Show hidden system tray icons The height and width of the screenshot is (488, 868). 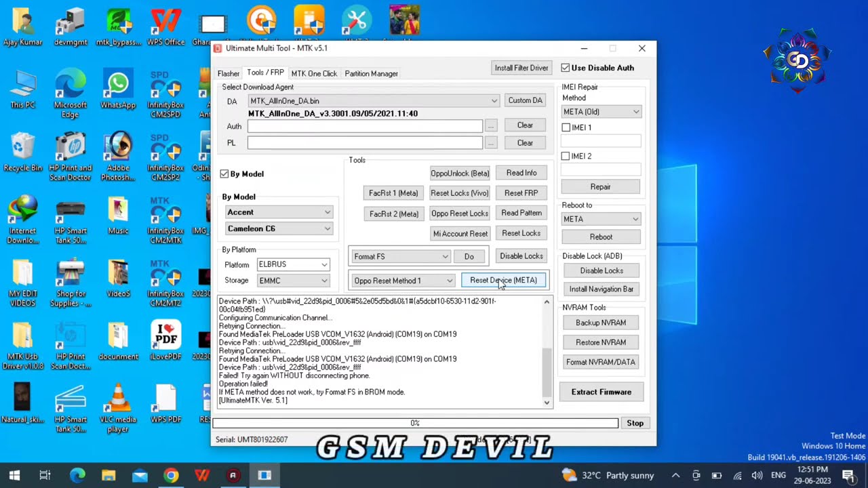(x=675, y=475)
